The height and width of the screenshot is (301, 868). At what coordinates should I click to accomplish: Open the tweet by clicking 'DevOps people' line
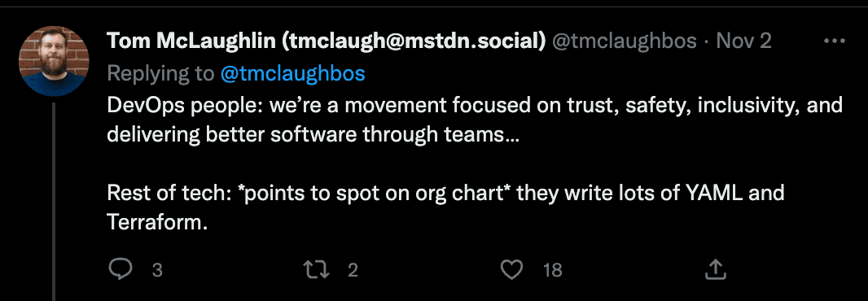point(475,105)
